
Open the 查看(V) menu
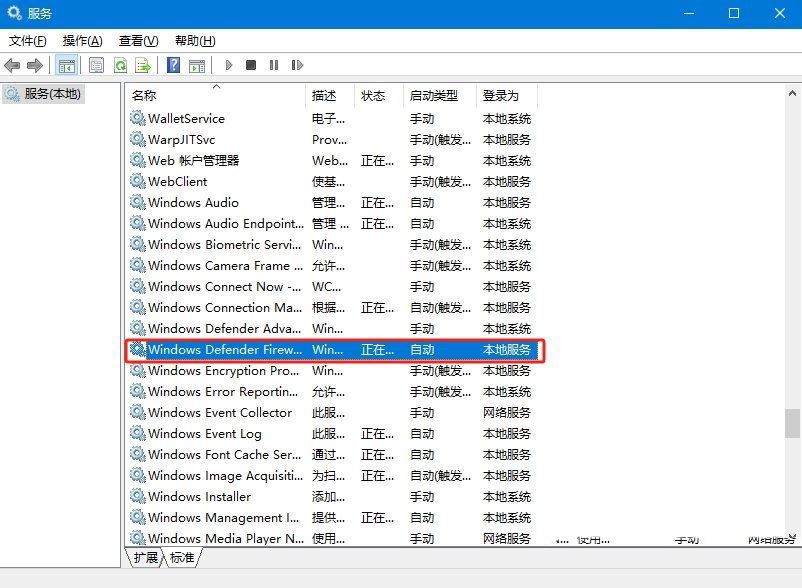pos(139,40)
